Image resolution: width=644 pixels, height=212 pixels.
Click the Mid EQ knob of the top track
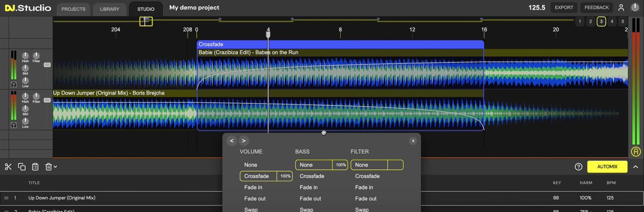point(25,68)
